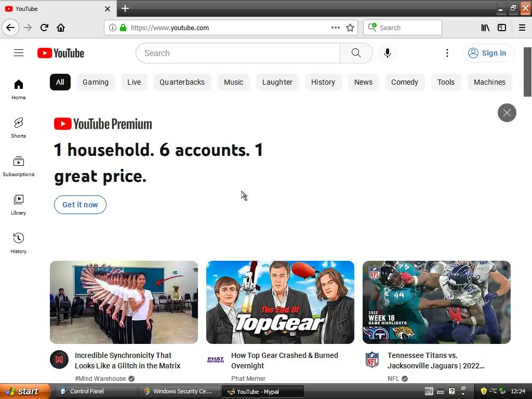Bookmark this page with the star
The image size is (532, 399).
click(350, 28)
